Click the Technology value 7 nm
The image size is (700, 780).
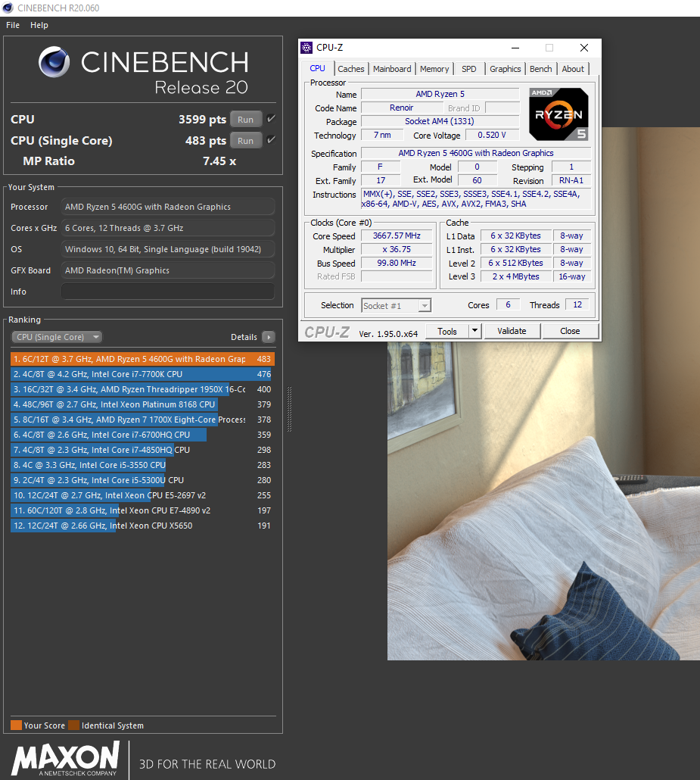coord(382,135)
